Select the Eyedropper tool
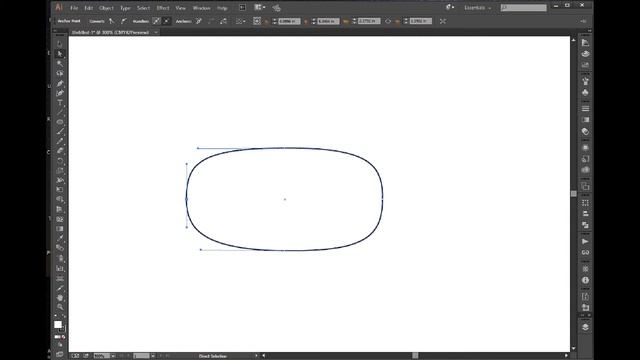Image resolution: width=640 pixels, height=360 pixels. click(x=60, y=238)
